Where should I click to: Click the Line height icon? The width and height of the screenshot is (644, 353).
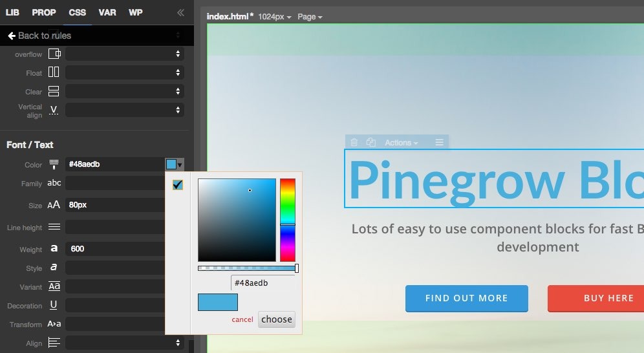tap(54, 227)
